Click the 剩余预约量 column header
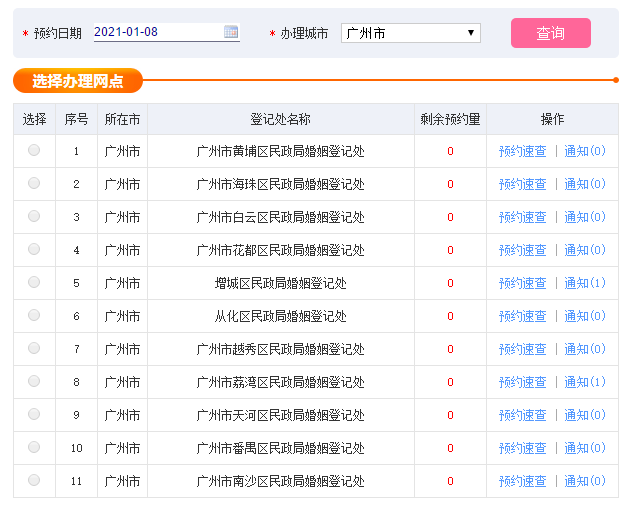Image resolution: width=634 pixels, height=505 pixels. point(450,119)
